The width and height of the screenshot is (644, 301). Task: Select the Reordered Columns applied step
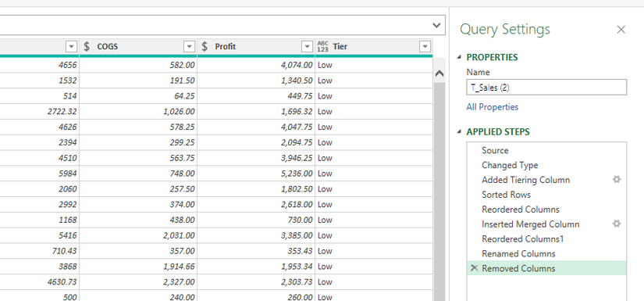546,210
